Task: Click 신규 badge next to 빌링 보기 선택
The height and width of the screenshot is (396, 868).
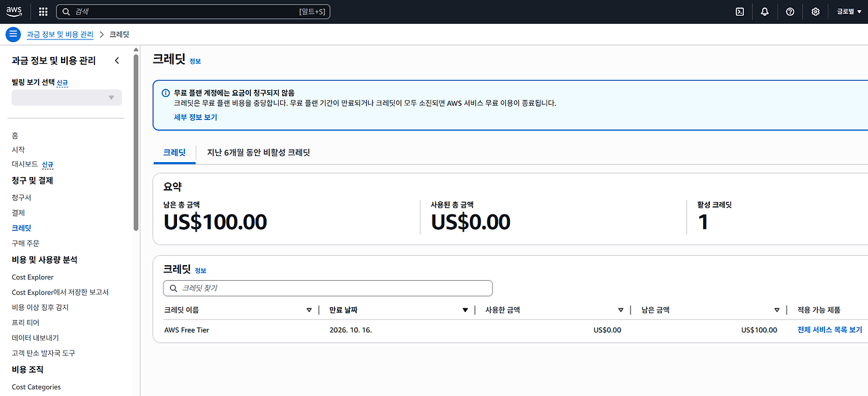Action: [62, 83]
